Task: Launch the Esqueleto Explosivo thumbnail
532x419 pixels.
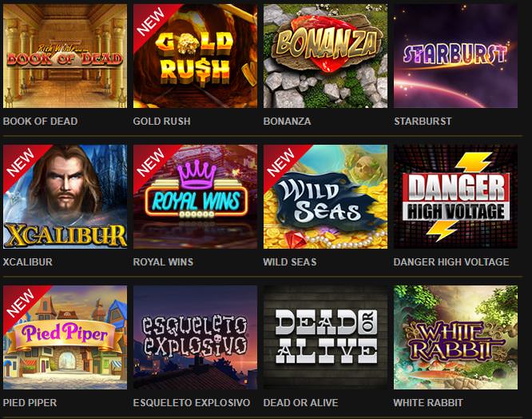Action: [x=195, y=337]
